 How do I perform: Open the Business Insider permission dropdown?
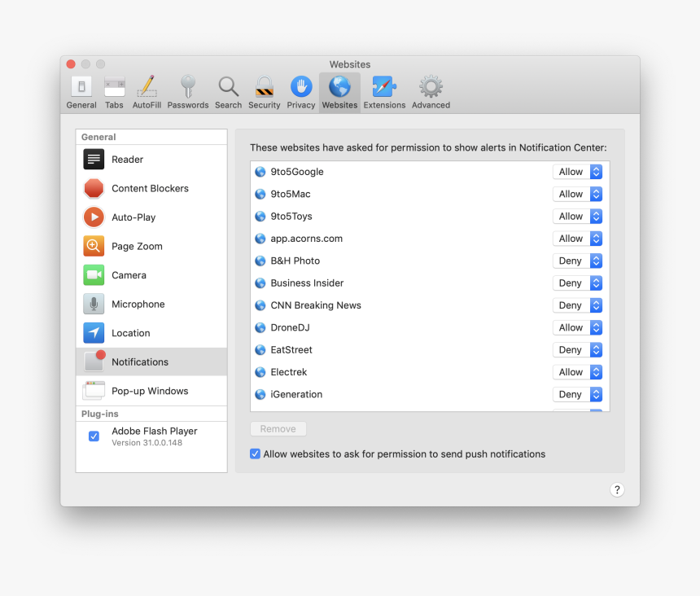pyautogui.click(x=578, y=283)
